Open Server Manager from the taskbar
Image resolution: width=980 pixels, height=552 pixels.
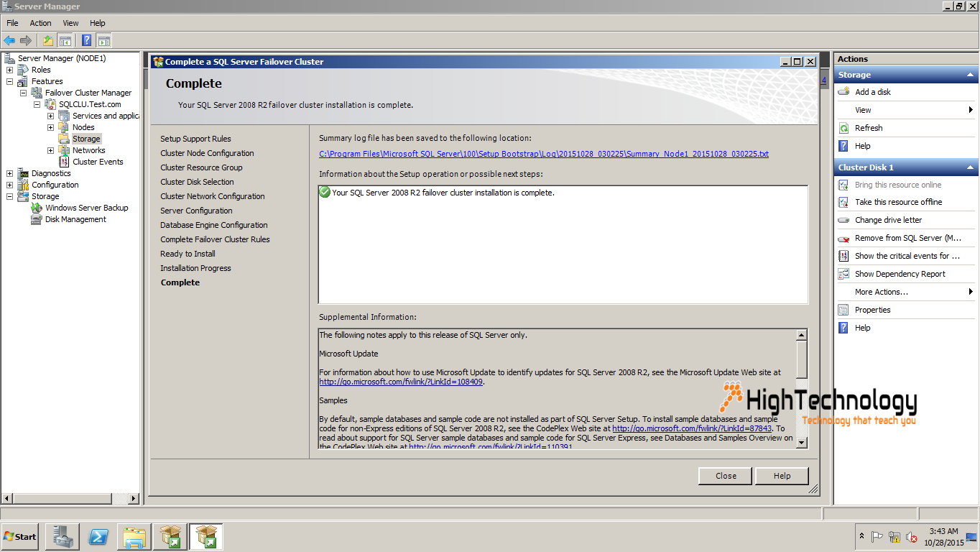click(62, 537)
